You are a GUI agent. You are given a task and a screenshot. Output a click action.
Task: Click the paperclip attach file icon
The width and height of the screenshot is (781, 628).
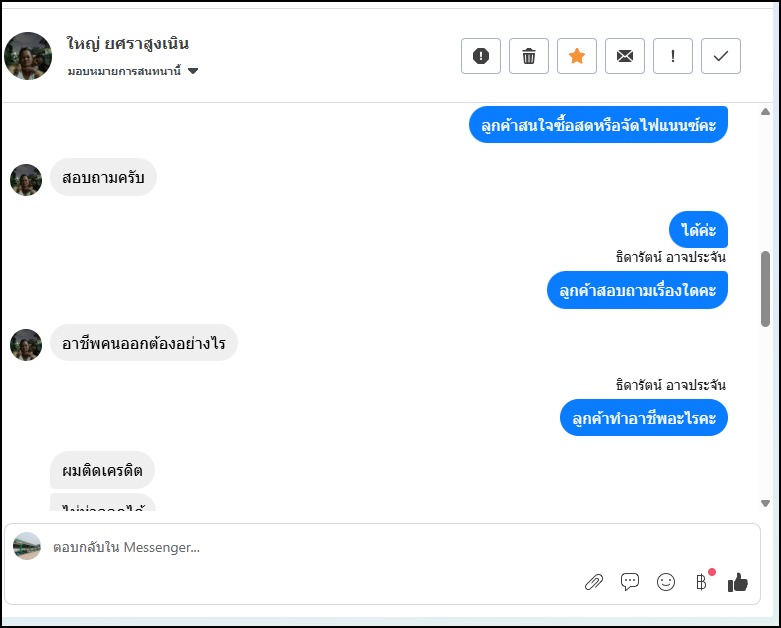[x=594, y=582]
